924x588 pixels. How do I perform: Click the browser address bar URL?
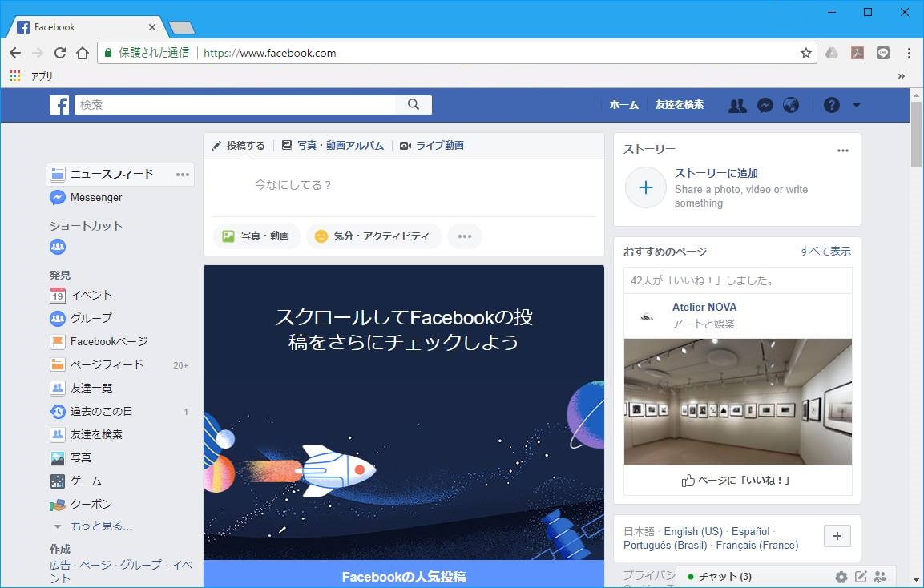[270, 53]
